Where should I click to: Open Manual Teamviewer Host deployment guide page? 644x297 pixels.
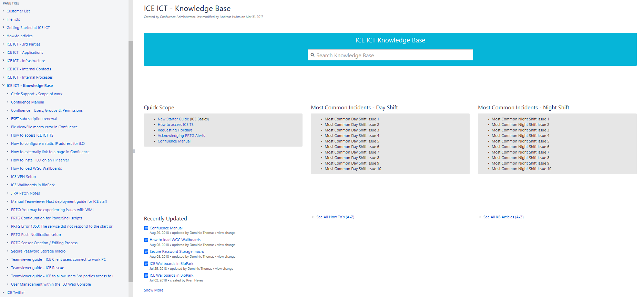tap(59, 201)
